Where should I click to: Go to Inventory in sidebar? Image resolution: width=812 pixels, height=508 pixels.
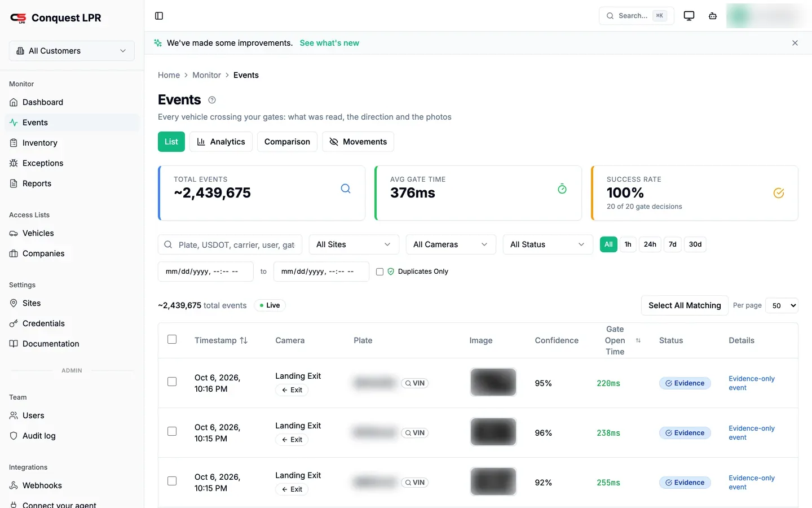coord(72,143)
